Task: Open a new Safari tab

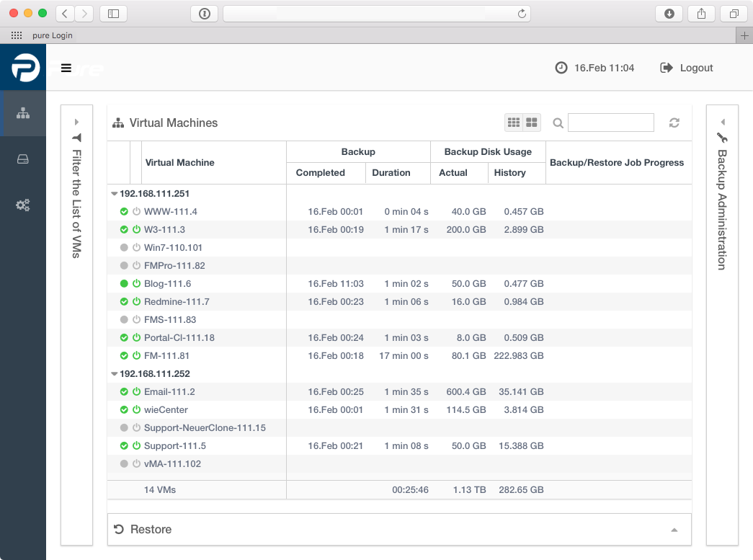Action: (744, 35)
